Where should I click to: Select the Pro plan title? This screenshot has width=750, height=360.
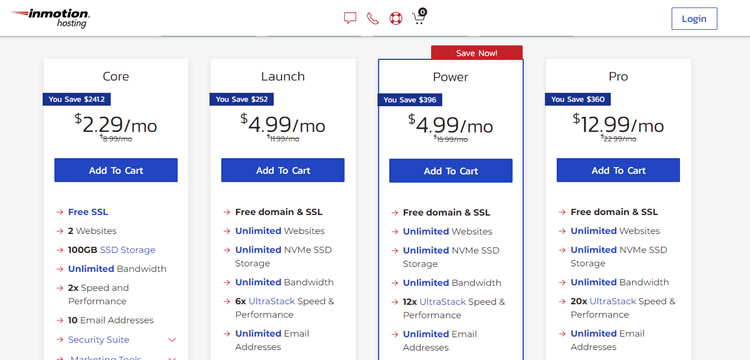click(x=618, y=76)
